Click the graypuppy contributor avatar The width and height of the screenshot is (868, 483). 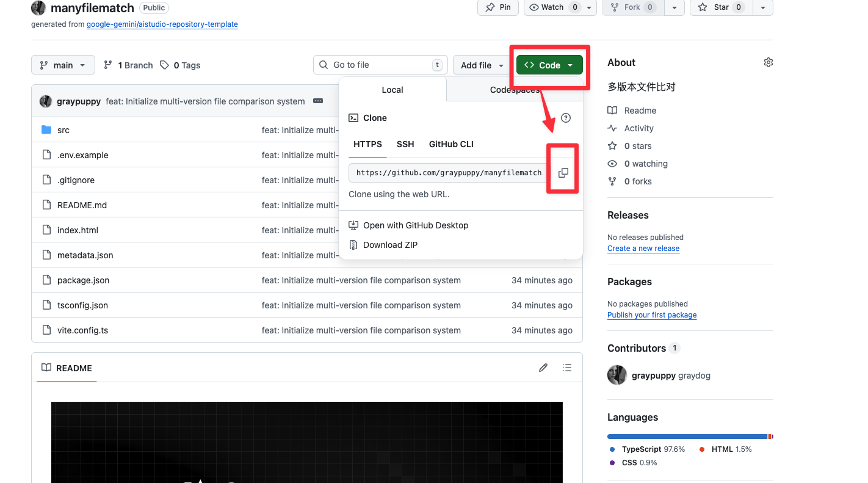[617, 376]
